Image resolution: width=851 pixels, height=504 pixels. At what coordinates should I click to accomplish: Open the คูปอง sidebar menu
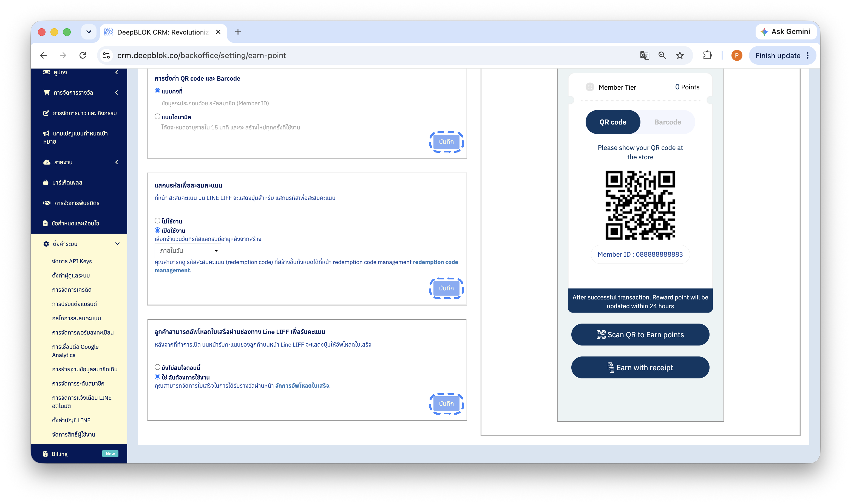60,72
